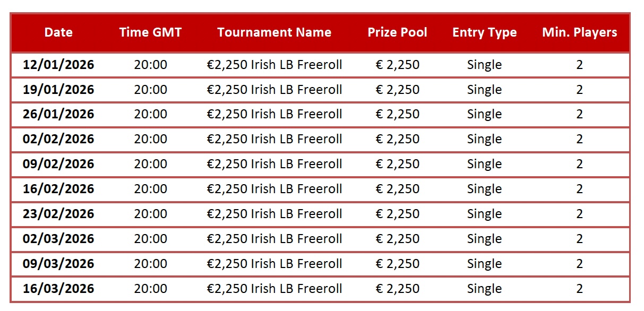This screenshot has width=644, height=311.
Task: Click the 02/03/2026 date cell
Action: (58, 239)
